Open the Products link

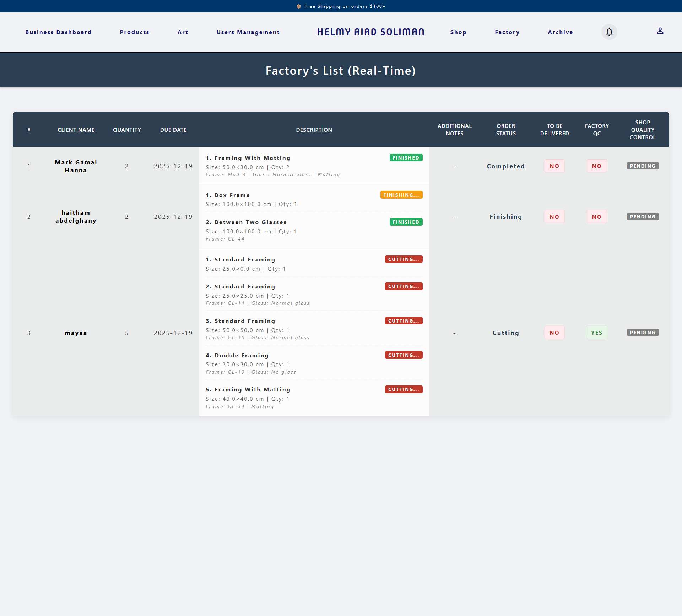(134, 32)
